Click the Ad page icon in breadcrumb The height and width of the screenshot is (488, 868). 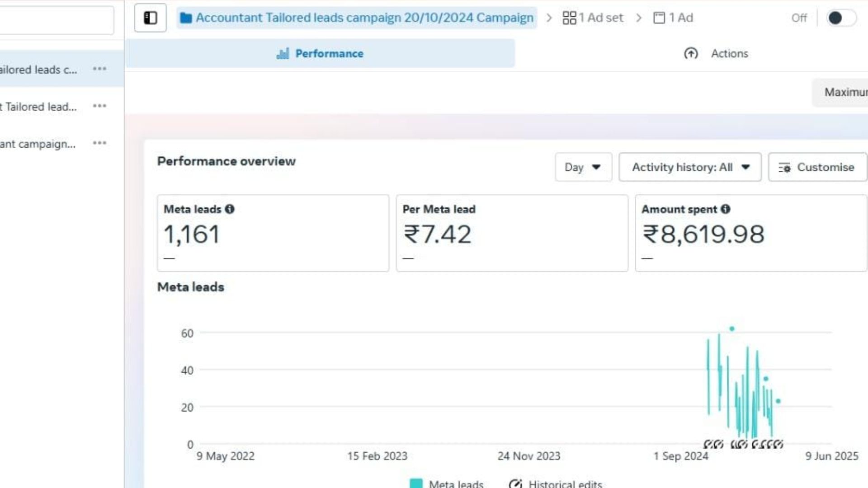[x=659, y=18]
